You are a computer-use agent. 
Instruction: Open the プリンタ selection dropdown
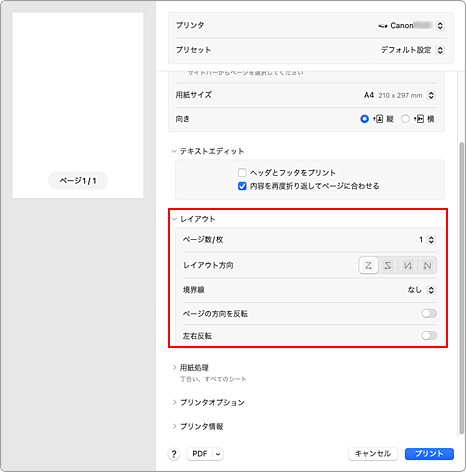click(x=440, y=26)
